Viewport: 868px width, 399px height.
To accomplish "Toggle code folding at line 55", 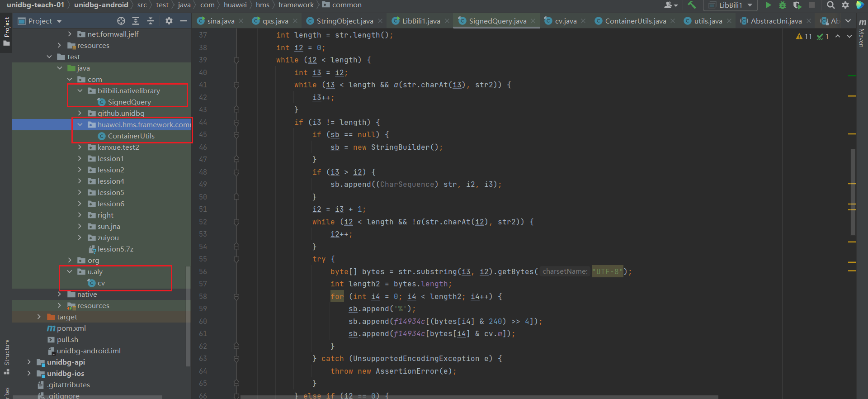I will pos(236,259).
